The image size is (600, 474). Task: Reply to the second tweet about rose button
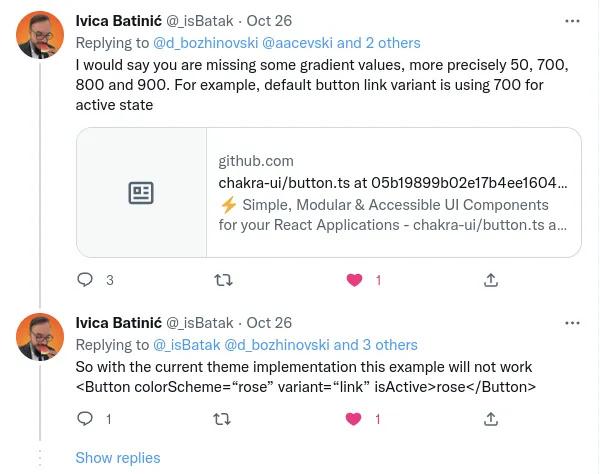point(86,420)
